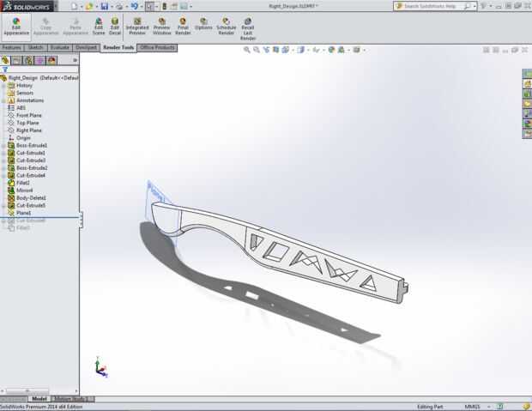Open a file from quick toolbar
This screenshot has width=532, height=411.
(89, 6)
